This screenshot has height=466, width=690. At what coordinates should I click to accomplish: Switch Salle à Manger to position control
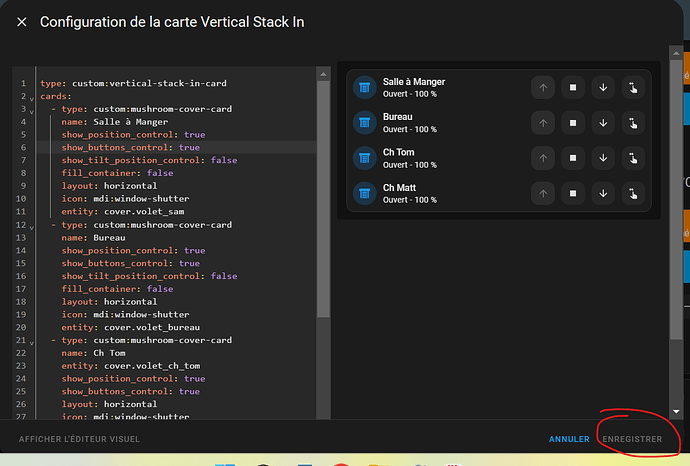[x=634, y=88]
